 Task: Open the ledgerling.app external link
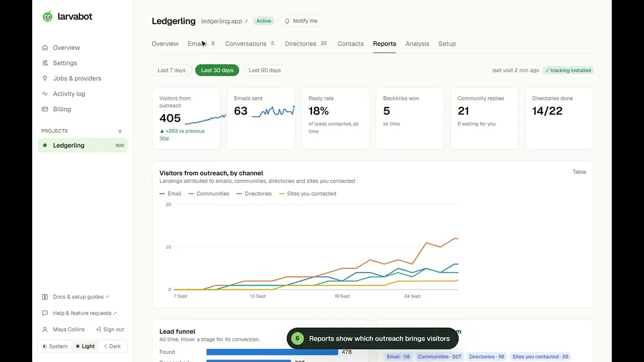[224, 21]
